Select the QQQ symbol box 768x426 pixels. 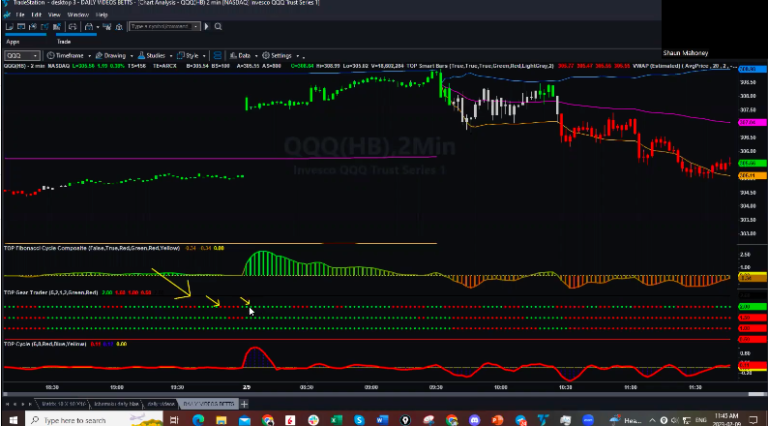20,56
